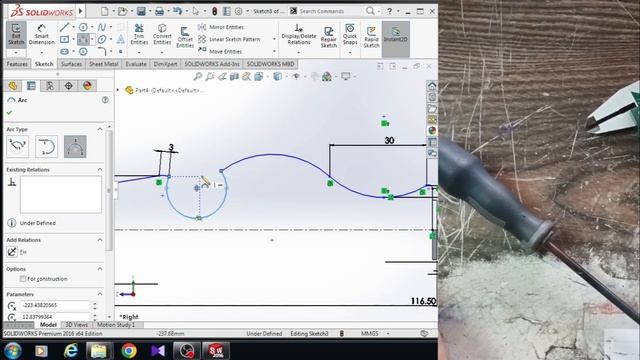This screenshot has width=640, height=360.
Task: Click Convert Entities tool
Action: [x=162, y=35]
